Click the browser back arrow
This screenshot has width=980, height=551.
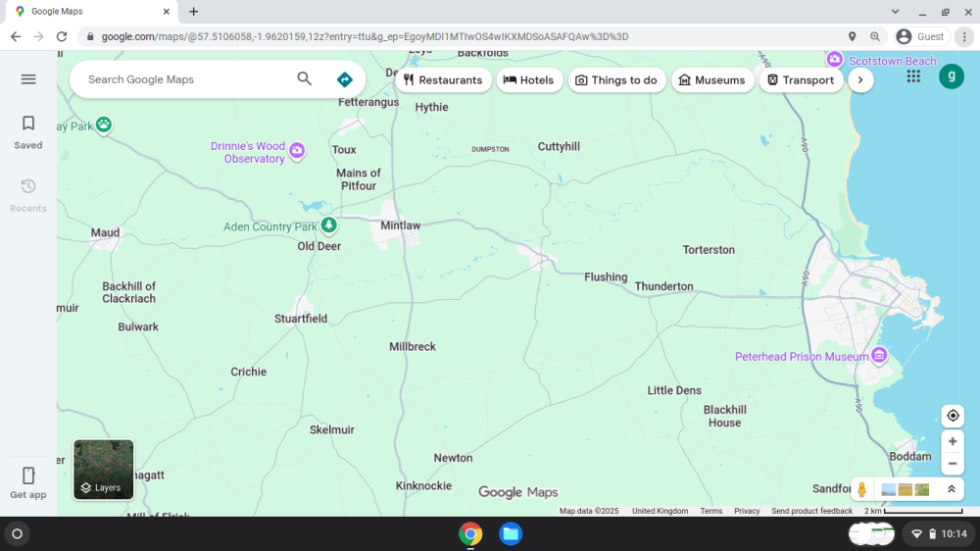pyautogui.click(x=16, y=37)
